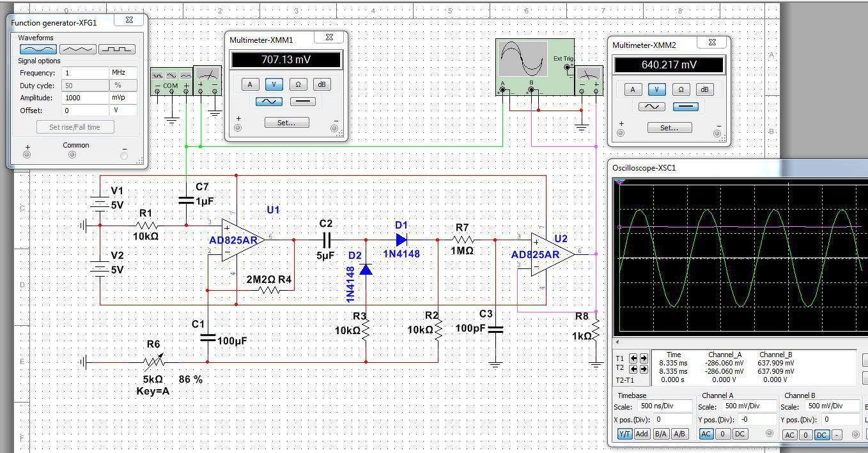
Task: Toggle Channel B invert (-) button
Action: click(x=836, y=435)
